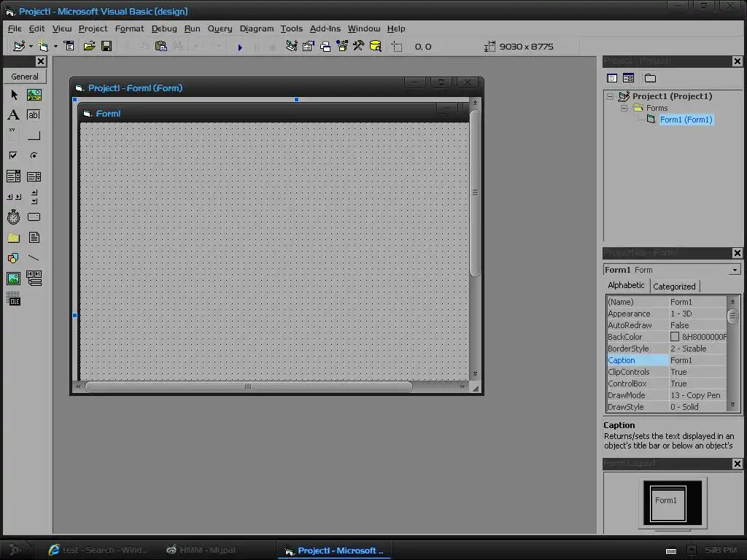Close the toolbox panel

click(41, 61)
